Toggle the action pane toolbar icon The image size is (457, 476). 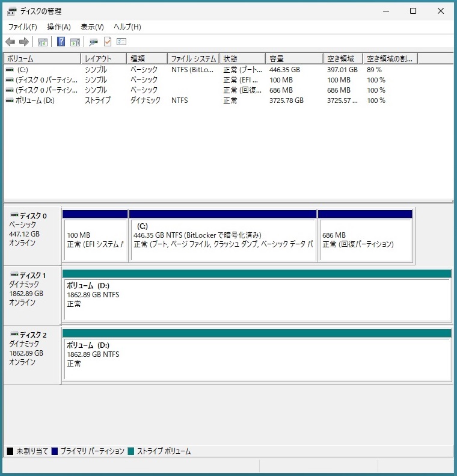(75, 42)
